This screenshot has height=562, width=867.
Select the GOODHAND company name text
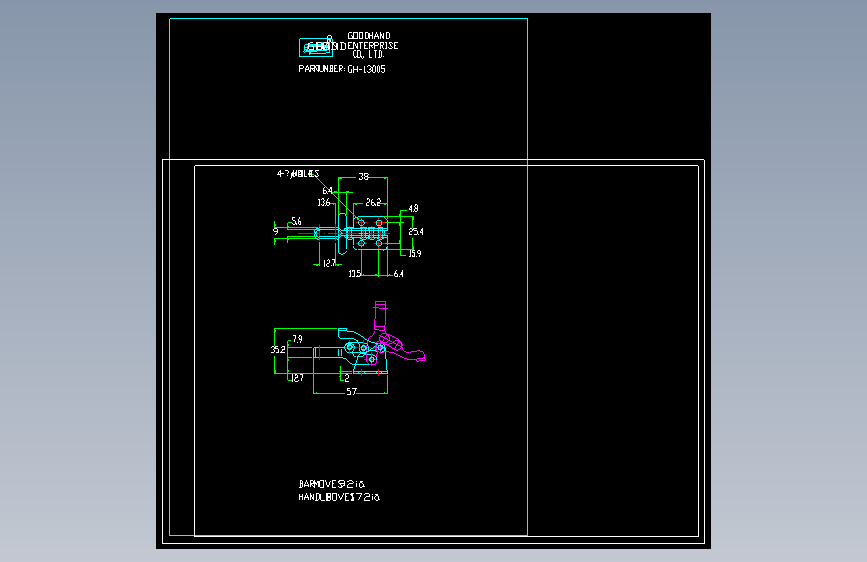[x=369, y=36]
